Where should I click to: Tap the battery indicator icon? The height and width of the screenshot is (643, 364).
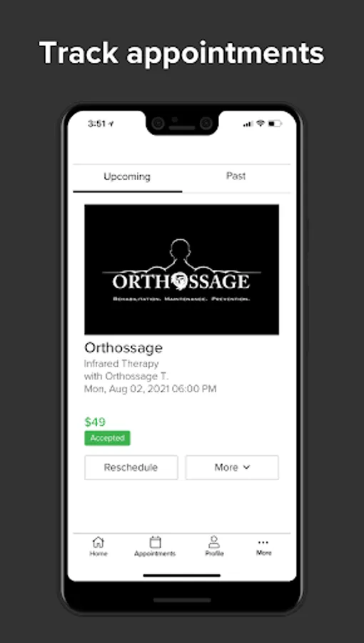click(275, 124)
